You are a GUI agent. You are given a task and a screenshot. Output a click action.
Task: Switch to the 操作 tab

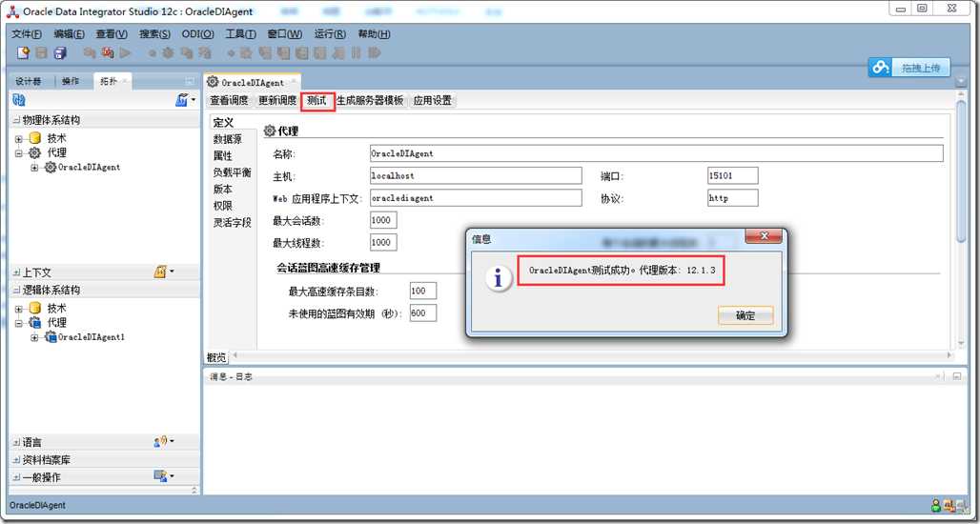click(71, 81)
